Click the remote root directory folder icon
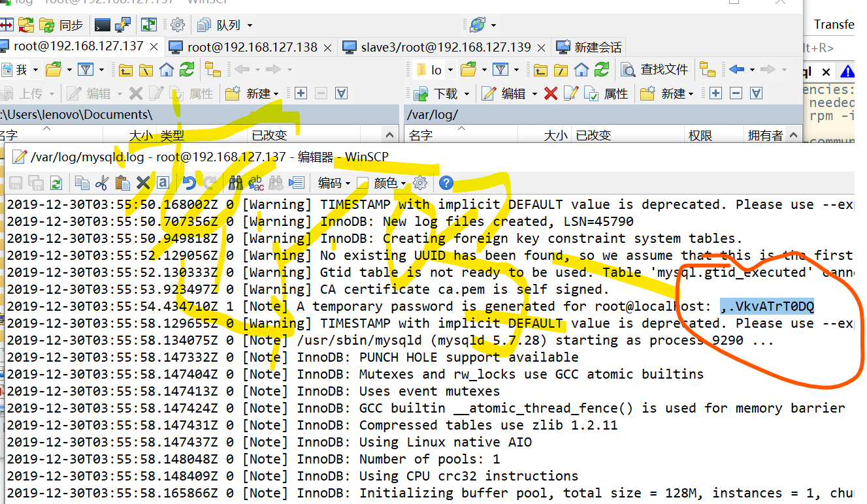Screen dimensions: 867x504 (561, 69)
